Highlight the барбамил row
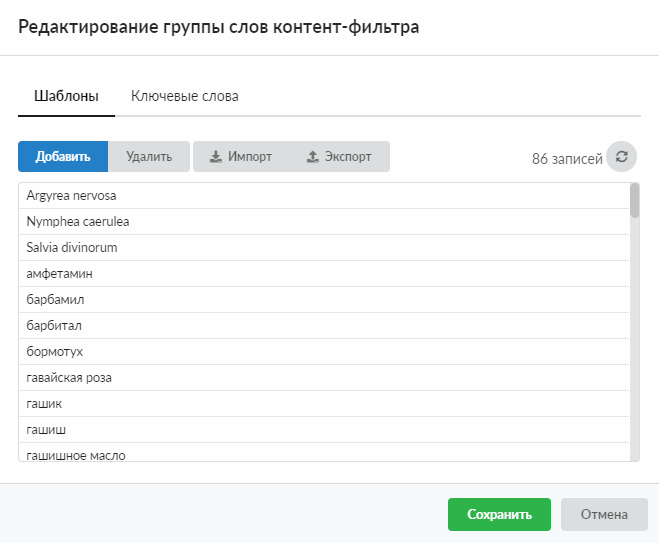The image size is (659, 543). [x=57, y=300]
